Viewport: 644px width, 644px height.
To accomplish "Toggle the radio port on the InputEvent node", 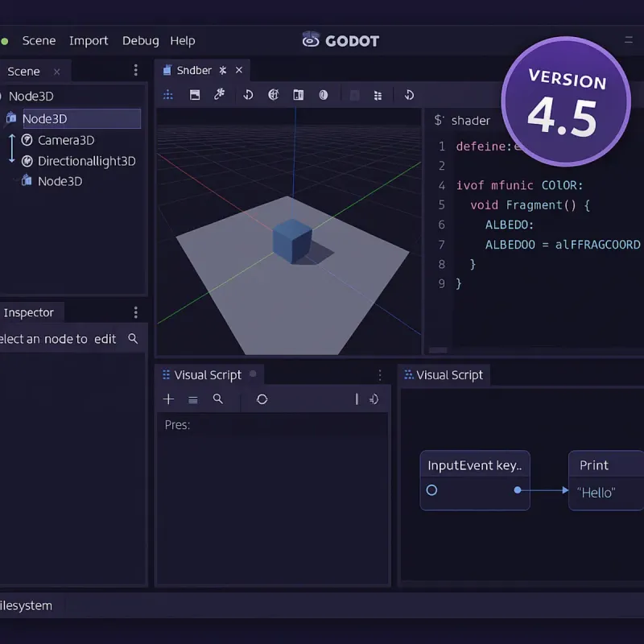I will [431, 489].
